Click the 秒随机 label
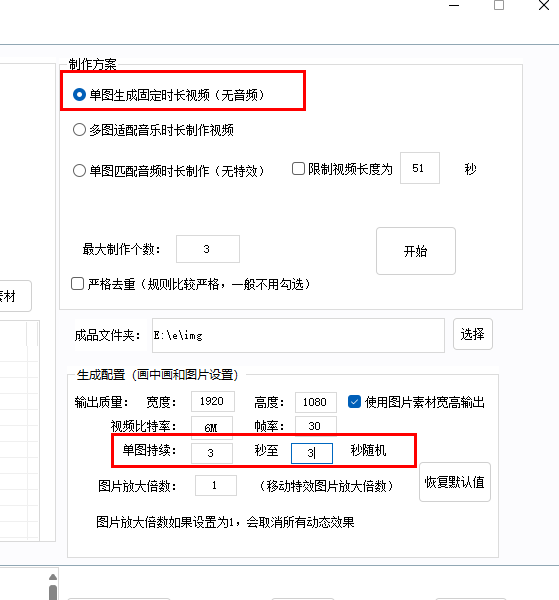The height and width of the screenshot is (600, 559). pyautogui.click(x=368, y=450)
